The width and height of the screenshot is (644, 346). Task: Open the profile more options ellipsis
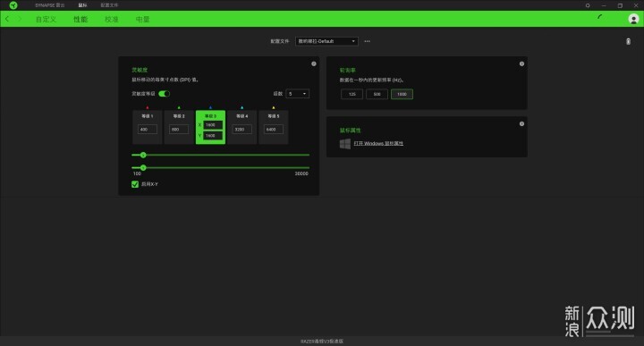coord(368,41)
